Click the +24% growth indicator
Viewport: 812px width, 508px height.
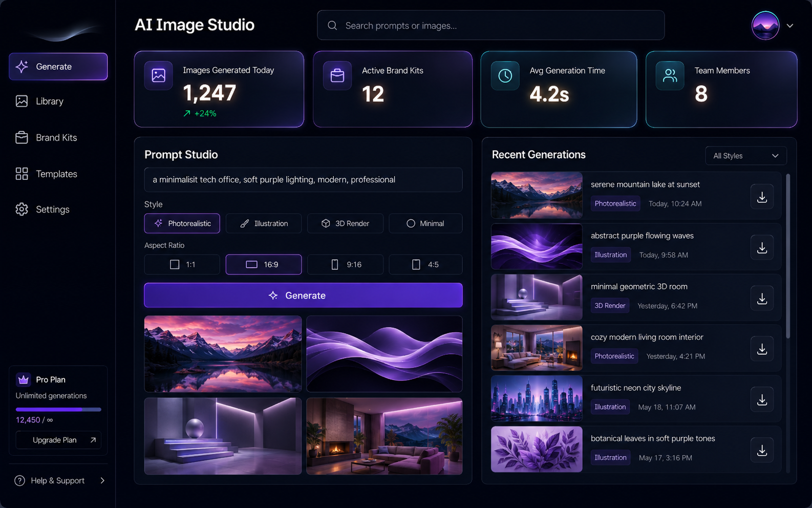pyautogui.click(x=200, y=114)
